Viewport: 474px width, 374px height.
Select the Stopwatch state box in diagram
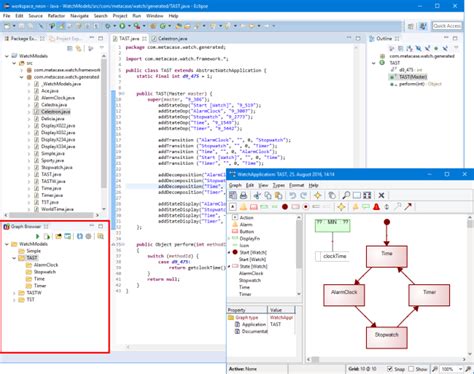(387, 338)
